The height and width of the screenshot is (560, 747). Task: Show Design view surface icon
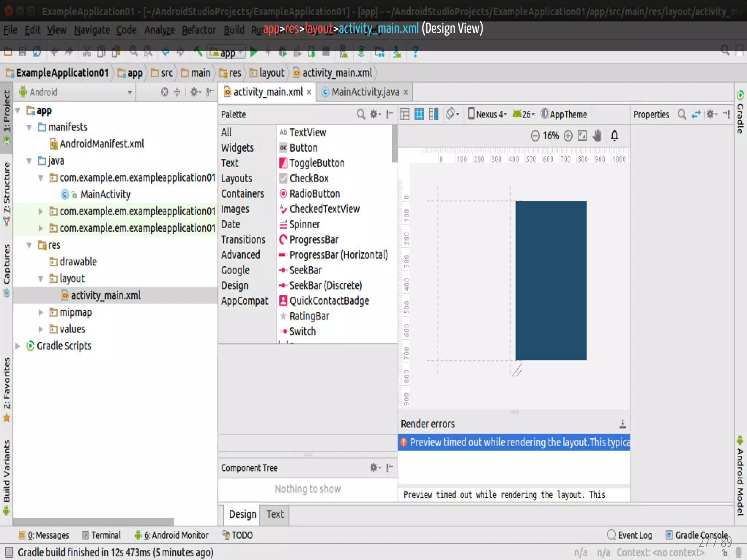pos(405,114)
